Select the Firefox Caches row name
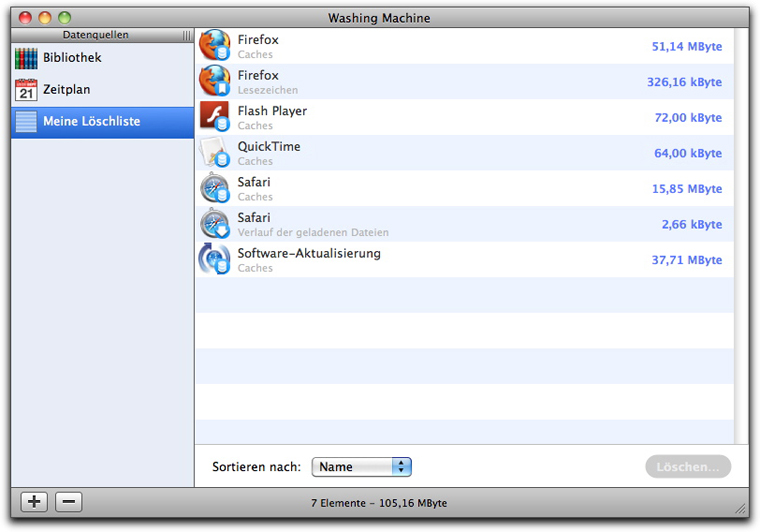The height and width of the screenshot is (532, 760). coord(258,40)
